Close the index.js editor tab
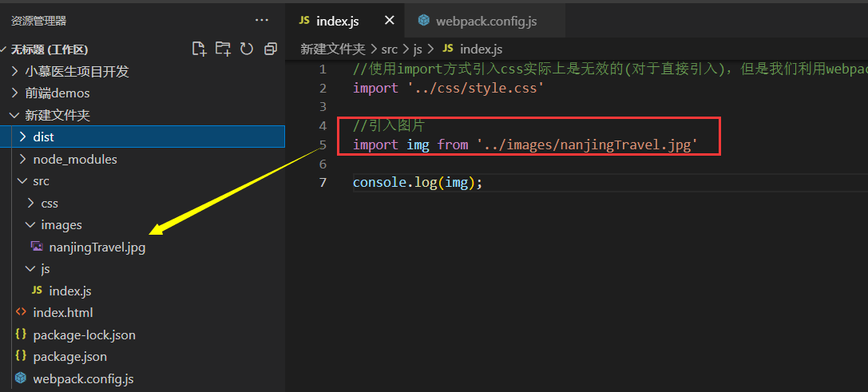The height and width of the screenshot is (392, 868). point(390,21)
